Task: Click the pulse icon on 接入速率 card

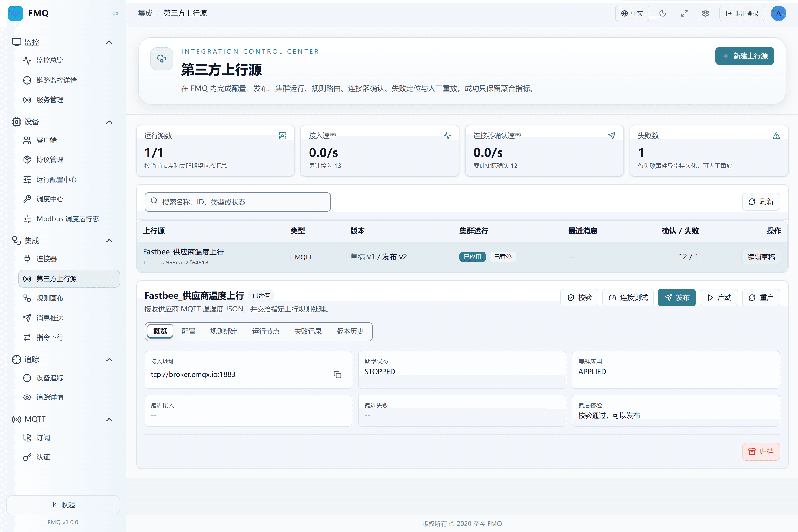Action: pos(447,136)
